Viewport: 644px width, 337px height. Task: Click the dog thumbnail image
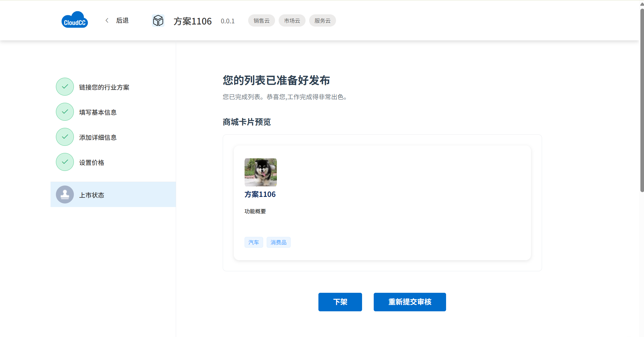tap(261, 172)
